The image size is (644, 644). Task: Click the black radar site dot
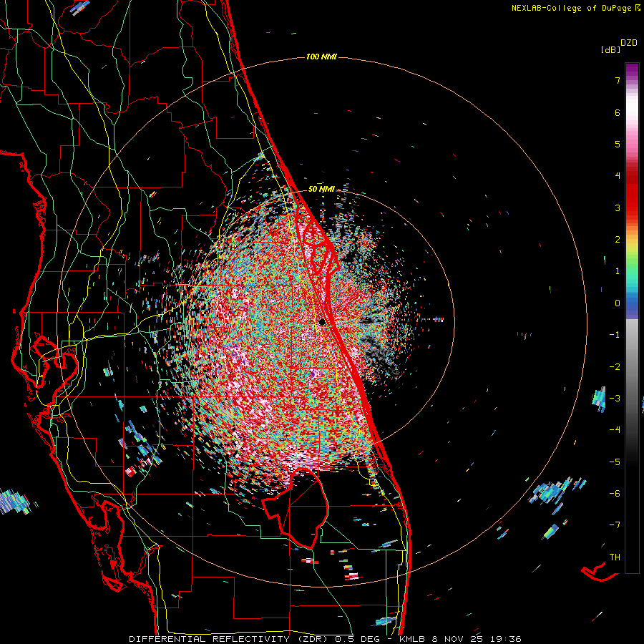coord(322,322)
